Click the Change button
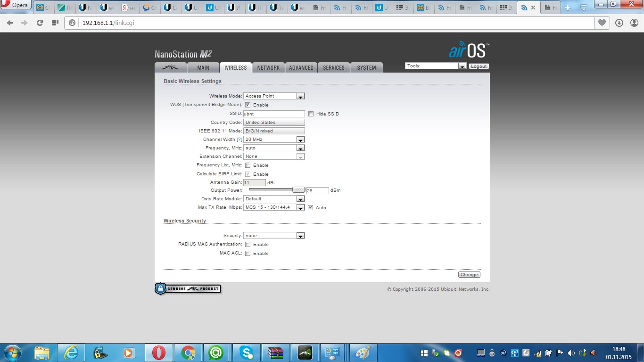The image size is (644, 362). click(469, 275)
